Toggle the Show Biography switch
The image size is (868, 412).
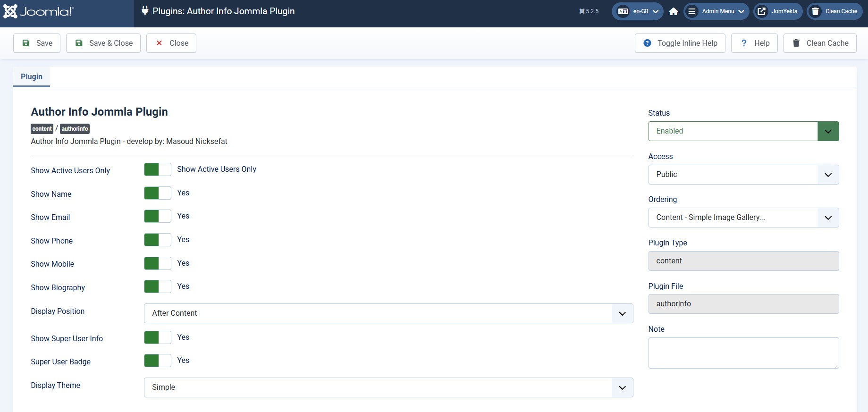158,286
